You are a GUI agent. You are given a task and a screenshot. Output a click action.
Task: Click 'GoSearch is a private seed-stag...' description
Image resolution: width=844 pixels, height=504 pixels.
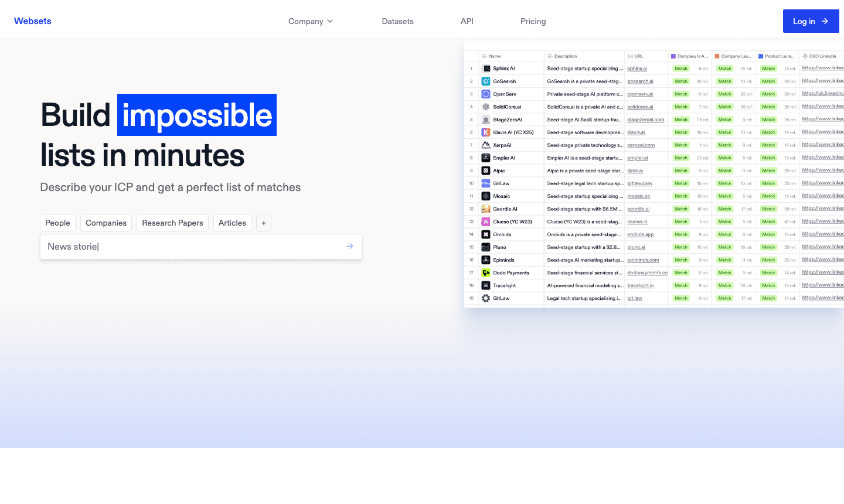coord(584,81)
